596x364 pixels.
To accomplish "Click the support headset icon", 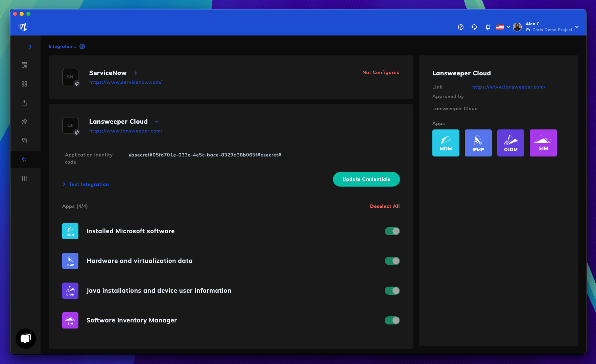I will click(x=474, y=27).
